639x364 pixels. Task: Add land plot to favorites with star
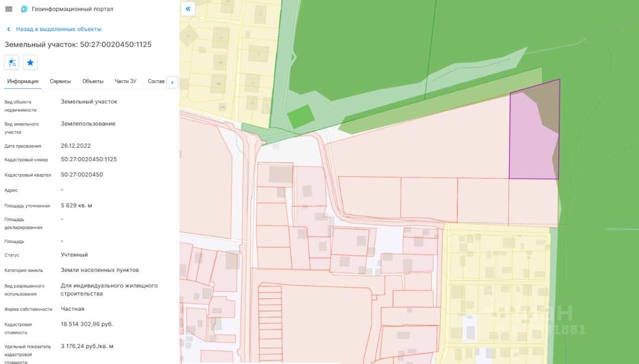tap(30, 62)
